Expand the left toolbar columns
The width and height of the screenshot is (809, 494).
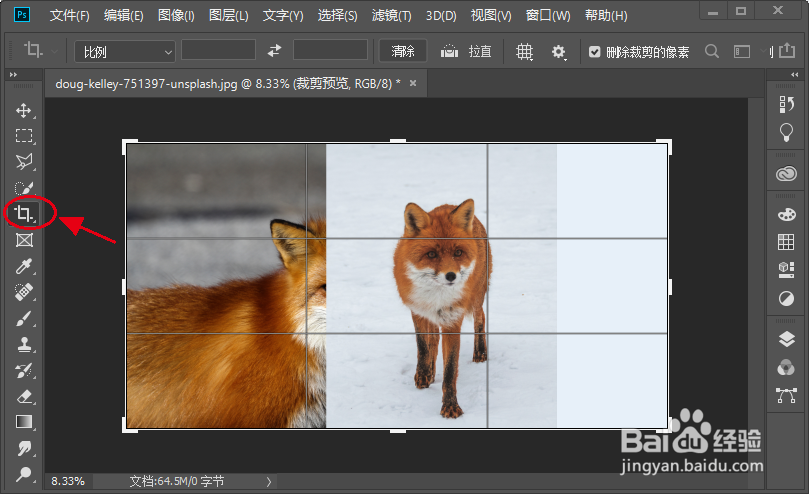click(x=13, y=75)
